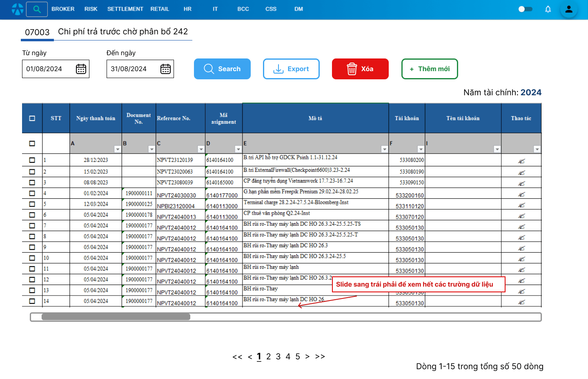588x379 pixels.
Task: Check the select-all checkbox in table header
Action: [x=32, y=119]
